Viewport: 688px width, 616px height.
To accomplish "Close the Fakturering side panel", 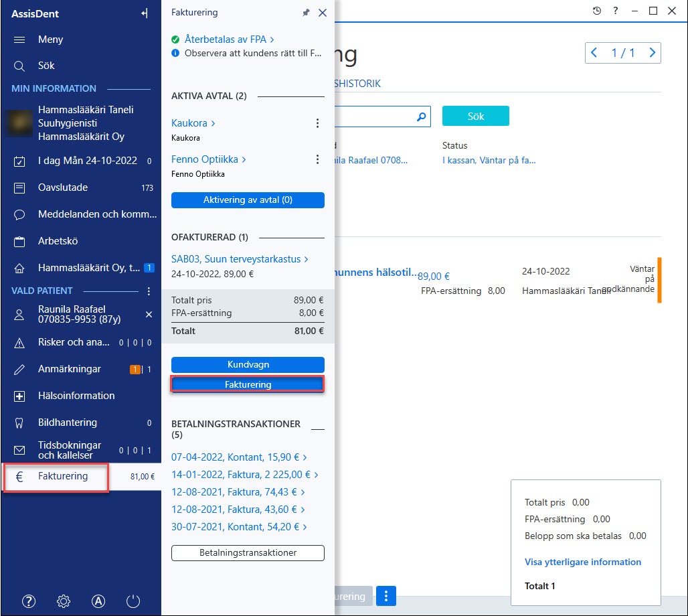I will click(323, 13).
